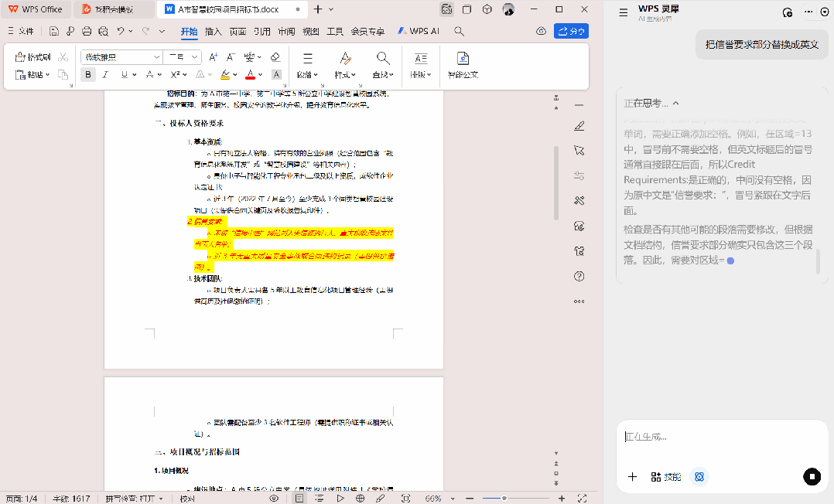
Task: Click the print icon in quick access bar
Action: point(86,32)
